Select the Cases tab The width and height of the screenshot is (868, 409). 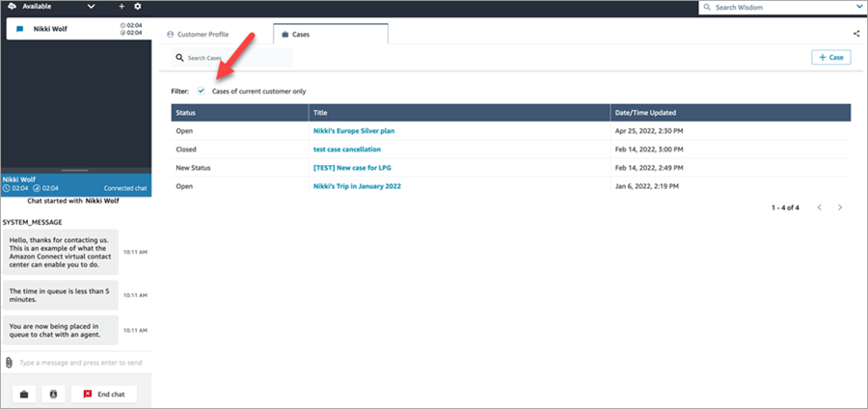coord(314,34)
